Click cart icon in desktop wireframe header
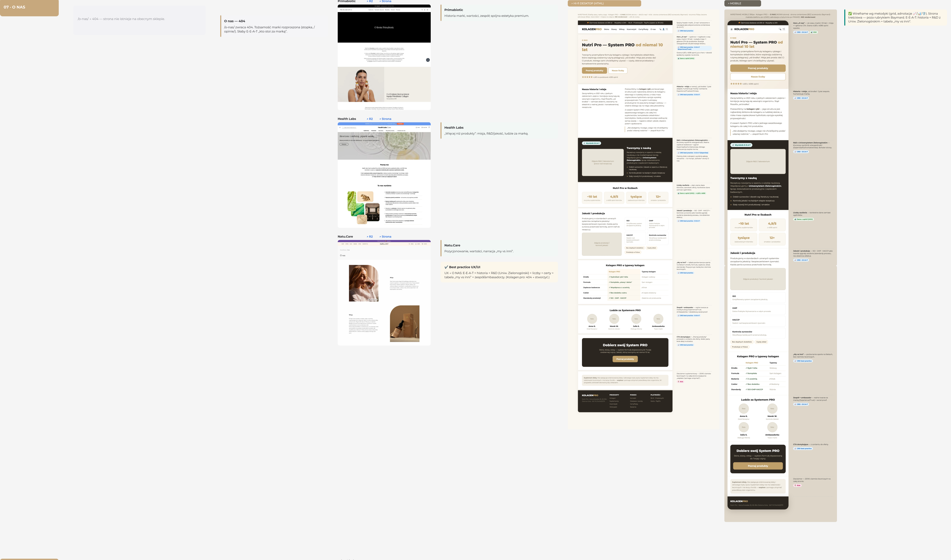The width and height of the screenshot is (951, 560). pyautogui.click(x=667, y=29)
